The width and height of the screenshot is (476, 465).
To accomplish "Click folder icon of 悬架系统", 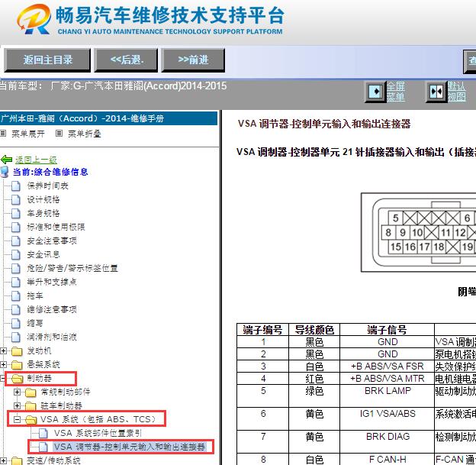I will [17, 365].
